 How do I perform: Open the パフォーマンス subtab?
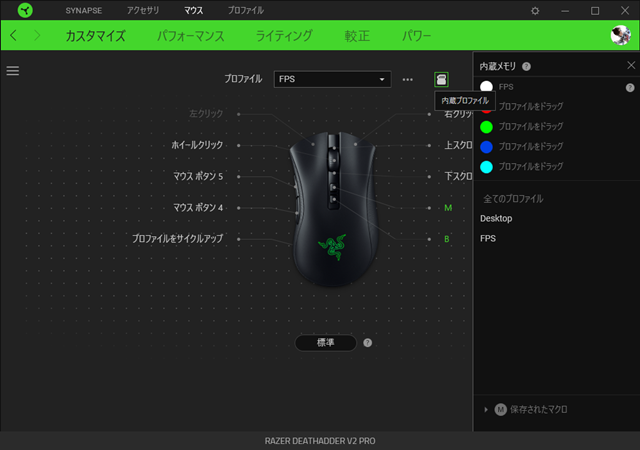pyautogui.click(x=191, y=36)
